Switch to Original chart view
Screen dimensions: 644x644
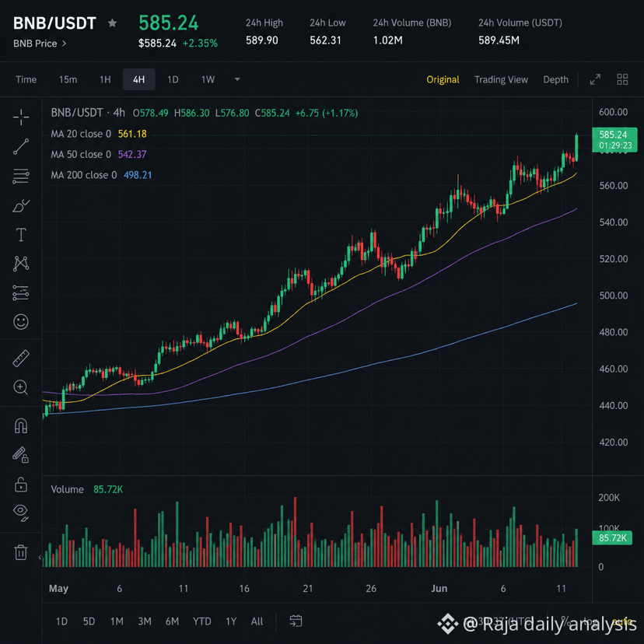point(443,79)
